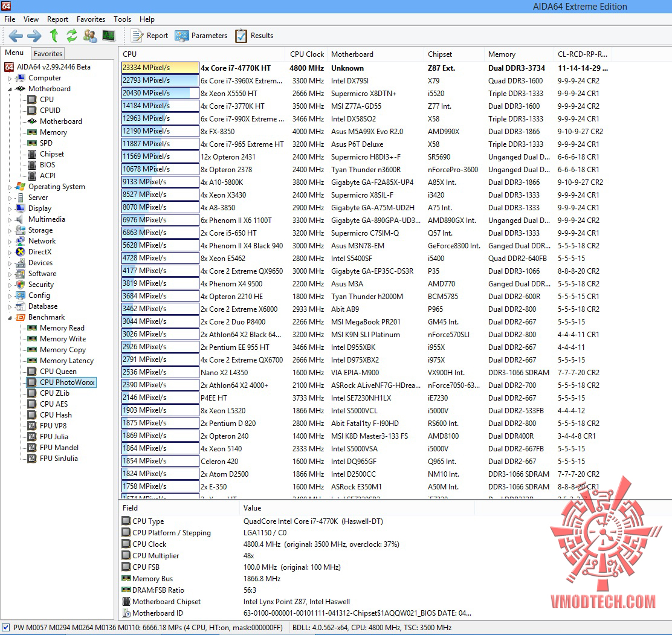Image resolution: width=672 pixels, height=635 pixels.
Task: Expand the Network tree node
Action: [10, 242]
